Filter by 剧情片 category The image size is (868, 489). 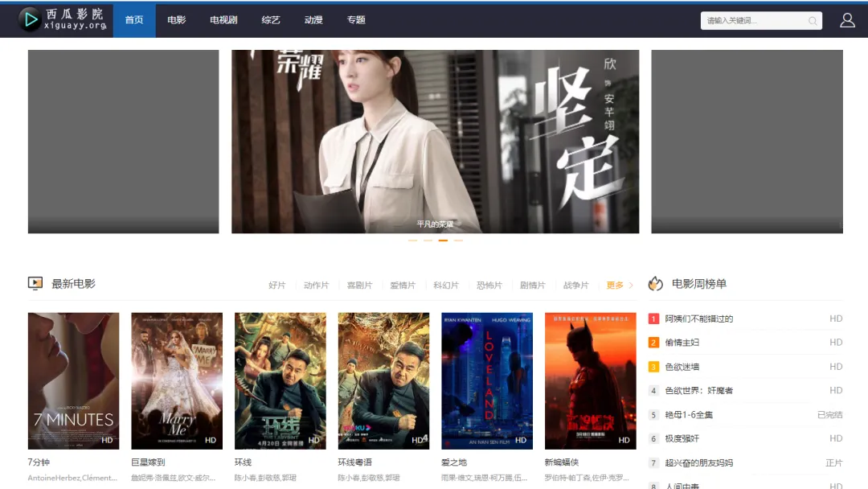pyautogui.click(x=532, y=286)
